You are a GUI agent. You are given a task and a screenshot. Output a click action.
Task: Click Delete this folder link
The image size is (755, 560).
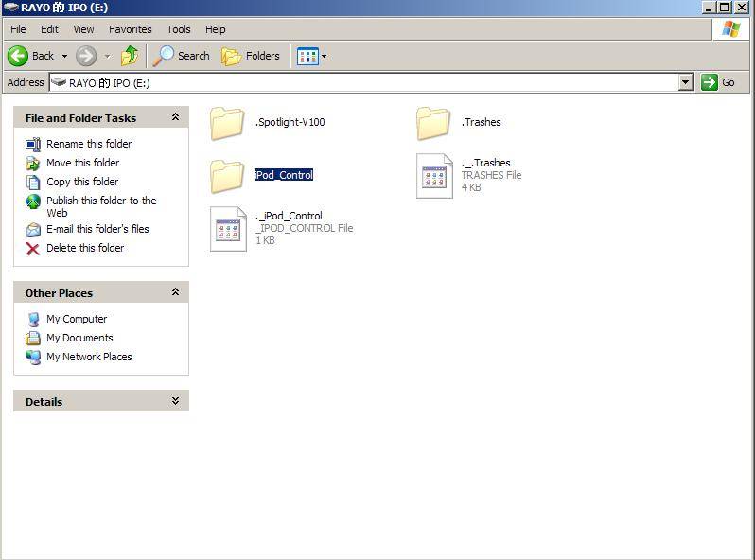point(85,248)
